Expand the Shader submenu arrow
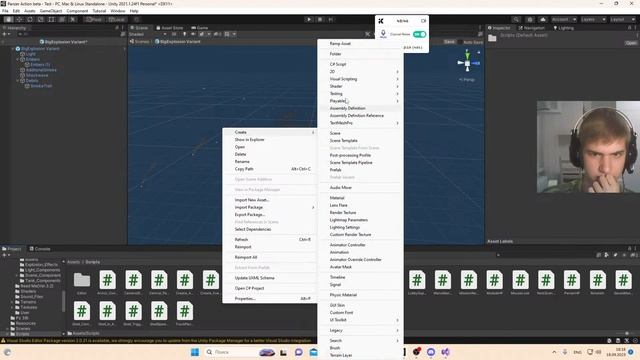The image size is (640, 360). point(397,86)
